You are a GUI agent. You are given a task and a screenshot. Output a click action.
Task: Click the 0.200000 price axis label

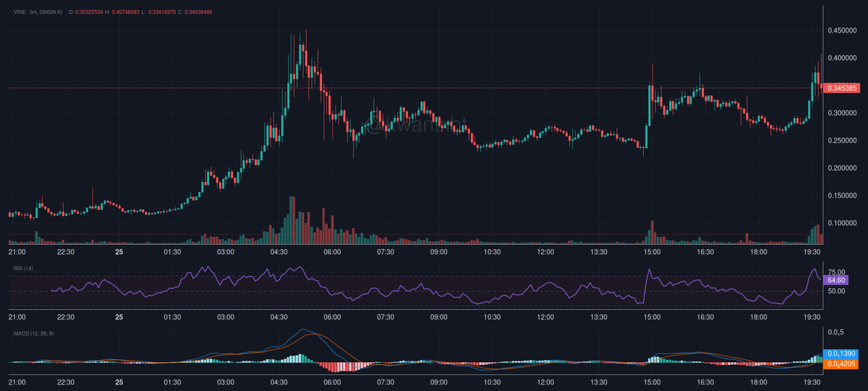(x=843, y=168)
